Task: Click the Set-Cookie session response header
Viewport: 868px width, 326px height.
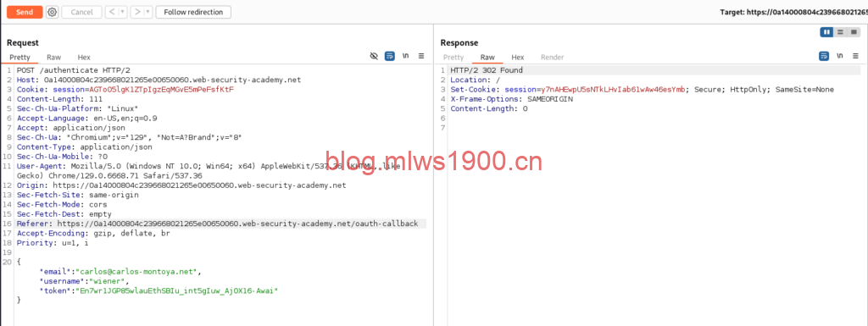Action: [x=643, y=89]
